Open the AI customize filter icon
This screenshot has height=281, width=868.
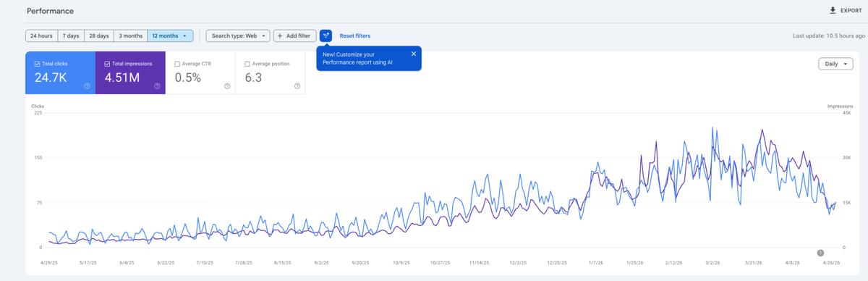pos(325,35)
